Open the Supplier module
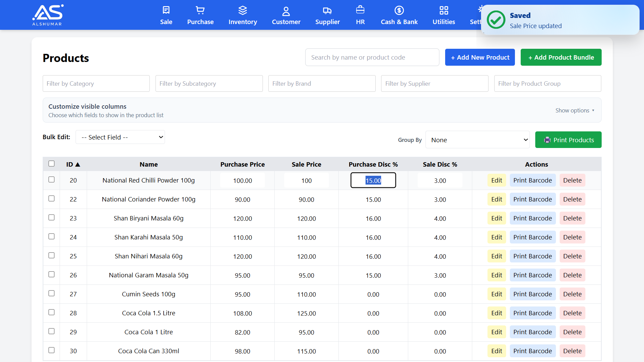The image size is (644, 362). point(327,15)
